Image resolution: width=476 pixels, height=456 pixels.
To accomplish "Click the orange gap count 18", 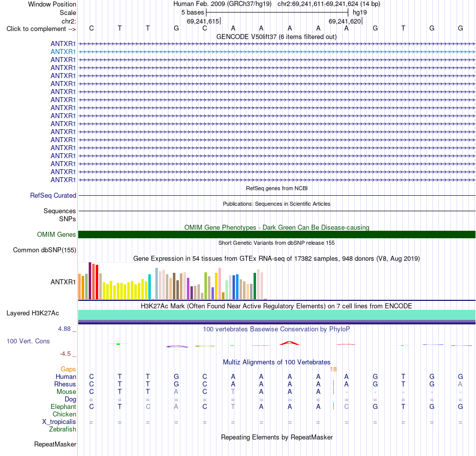I will point(333,369).
